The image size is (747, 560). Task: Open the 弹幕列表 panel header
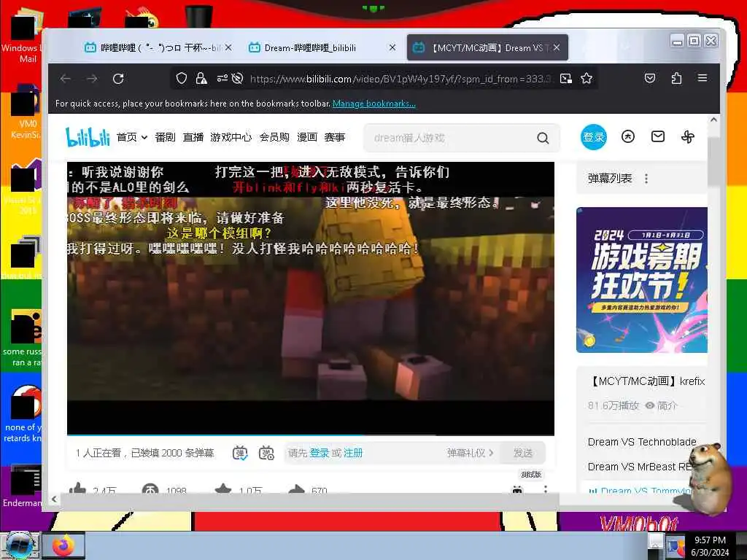[609, 179]
